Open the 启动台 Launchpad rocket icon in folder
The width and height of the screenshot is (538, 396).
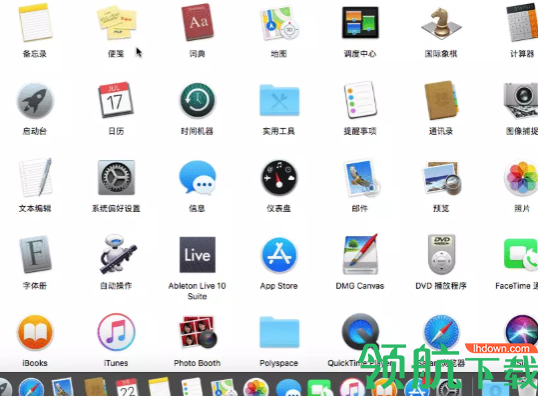tap(35, 101)
